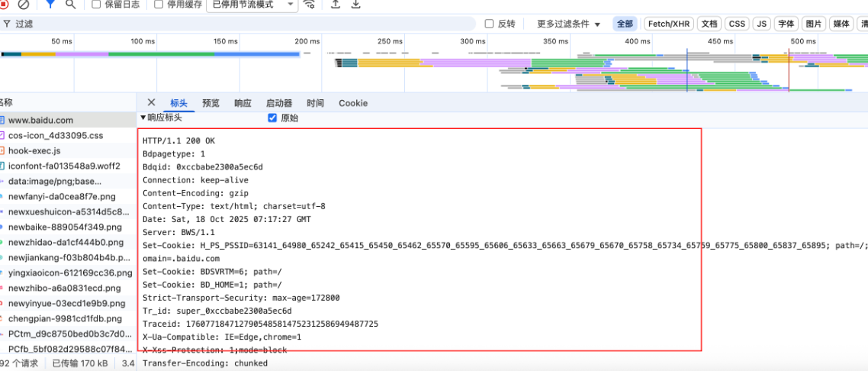Viewport: 868px width, 371px height.
Task: Click the 100 ms timeline overview marker
Action: click(x=143, y=41)
